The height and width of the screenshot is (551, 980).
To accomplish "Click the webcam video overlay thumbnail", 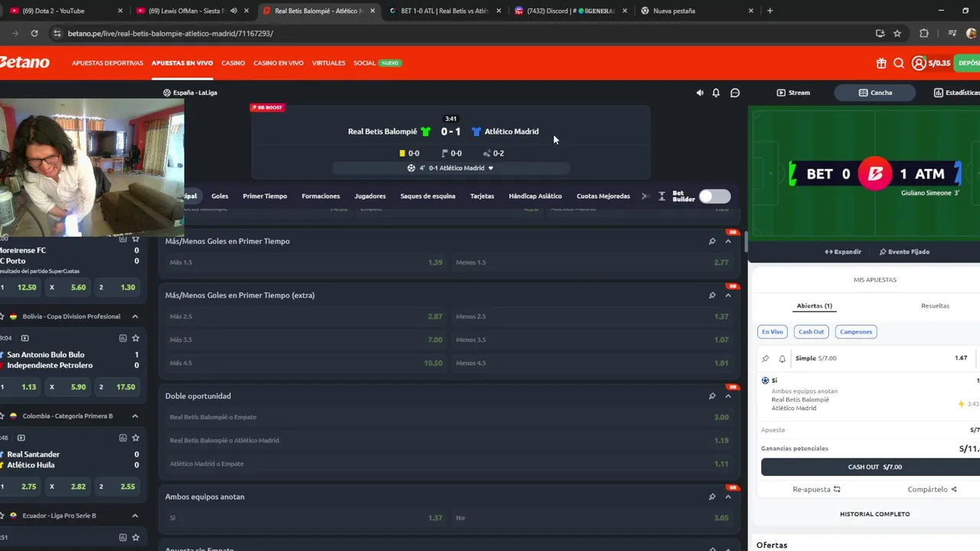I will 92,167.
